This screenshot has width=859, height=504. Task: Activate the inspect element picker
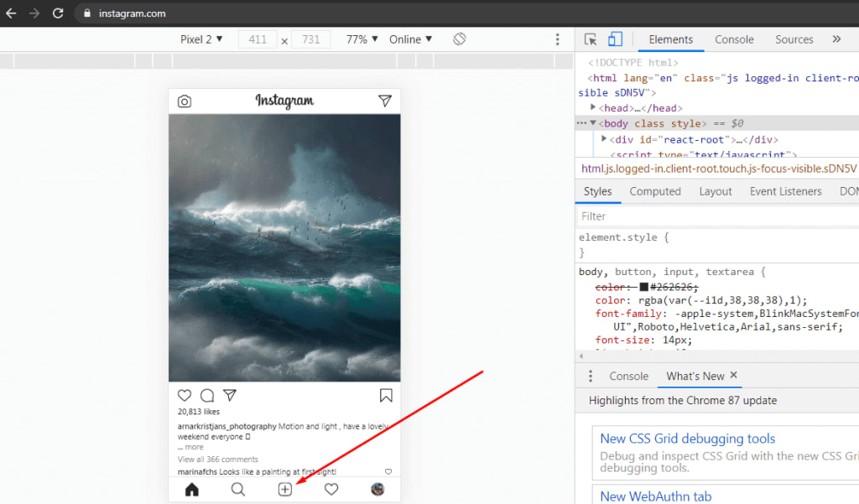pyautogui.click(x=590, y=39)
